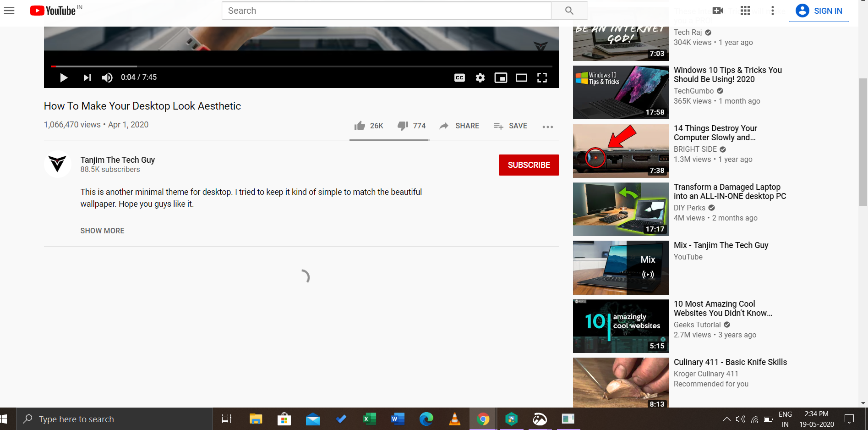868x430 pixels.
Task: Click the page vertical scrollbar thumb
Action: [x=863, y=142]
